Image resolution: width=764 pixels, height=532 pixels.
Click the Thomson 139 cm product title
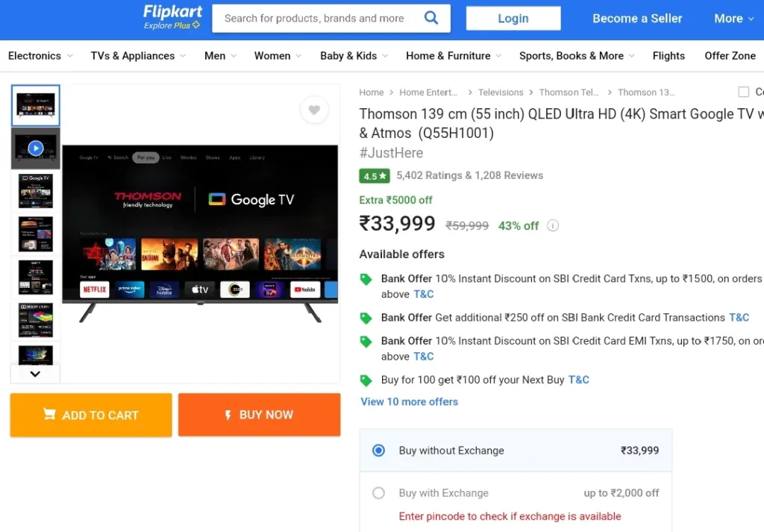(561, 123)
